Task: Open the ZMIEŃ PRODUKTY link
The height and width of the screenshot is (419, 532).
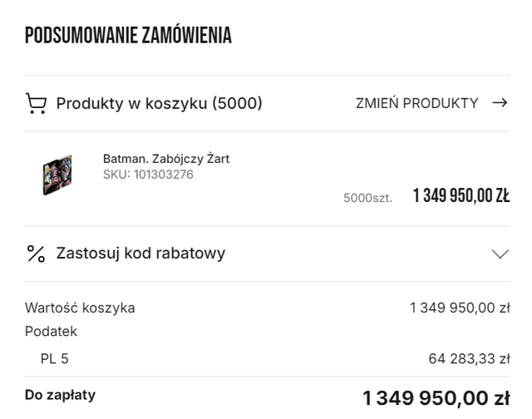Action: point(417,103)
